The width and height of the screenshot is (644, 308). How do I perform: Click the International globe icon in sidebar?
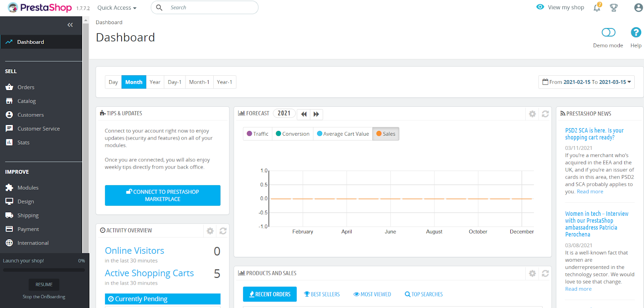click(9, 243)
